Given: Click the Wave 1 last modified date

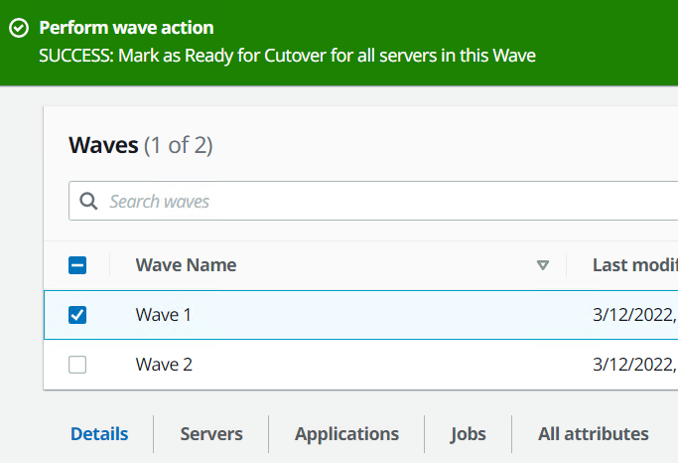Looking at the screenshot, I should [634, 315].
